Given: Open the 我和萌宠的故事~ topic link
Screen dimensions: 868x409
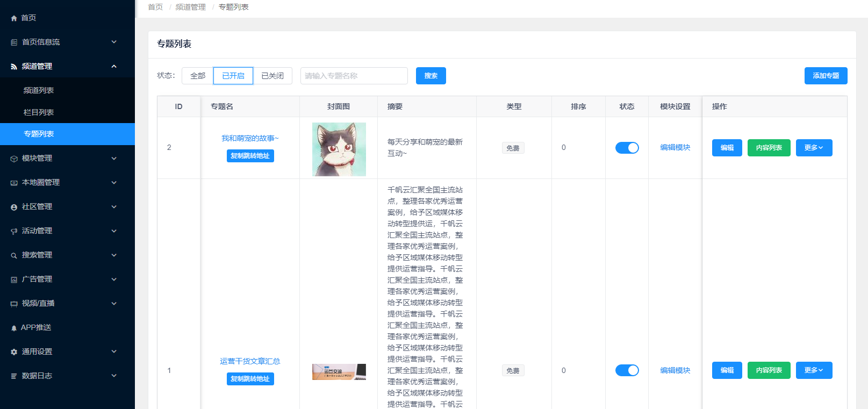Looking at the screenshot, I should (x=250, y=138).
